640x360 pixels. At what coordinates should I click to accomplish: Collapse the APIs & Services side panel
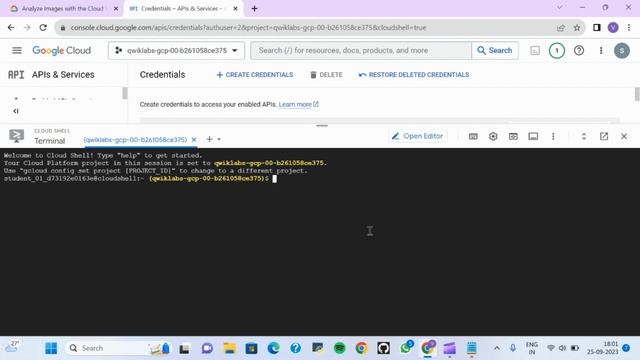coord(16,111)
